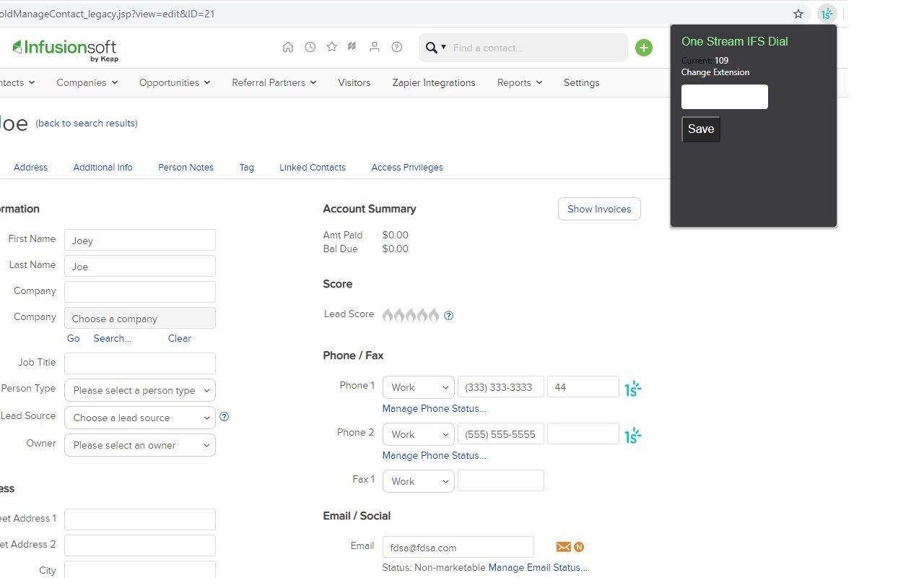This screenshot has height=578, width=924.
Task: Click the marketplace icon next to star
Action: (352, 47)
